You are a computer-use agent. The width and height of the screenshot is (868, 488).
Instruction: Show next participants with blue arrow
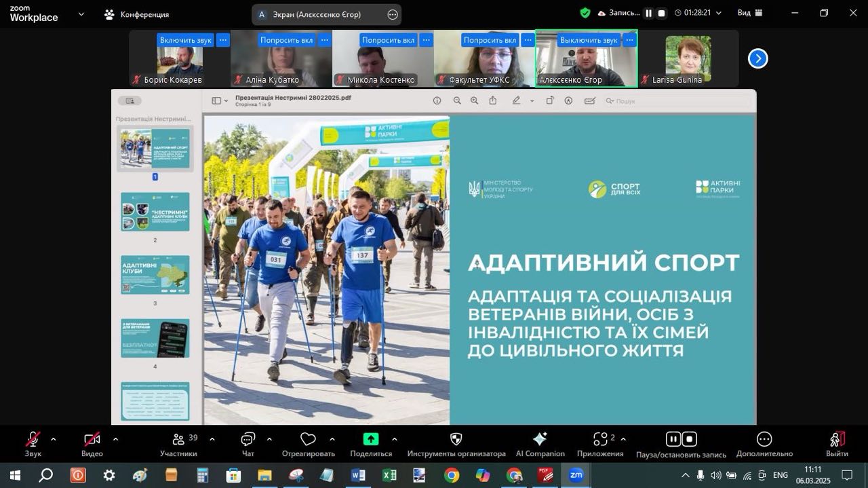(757, 58)
